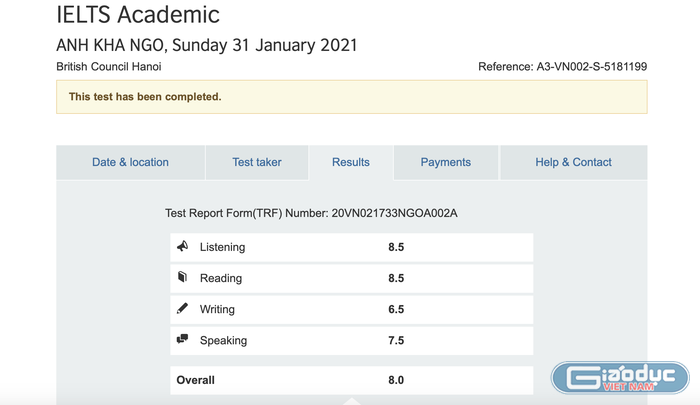
Task: Click the IELTS Academic heading
Action: coord(138,14)
